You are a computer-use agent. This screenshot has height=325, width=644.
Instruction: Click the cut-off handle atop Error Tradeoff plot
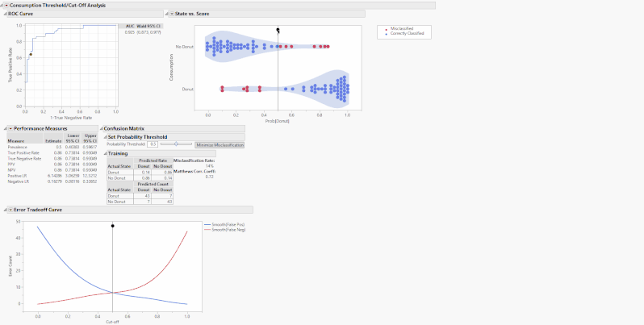pos(112,226)
